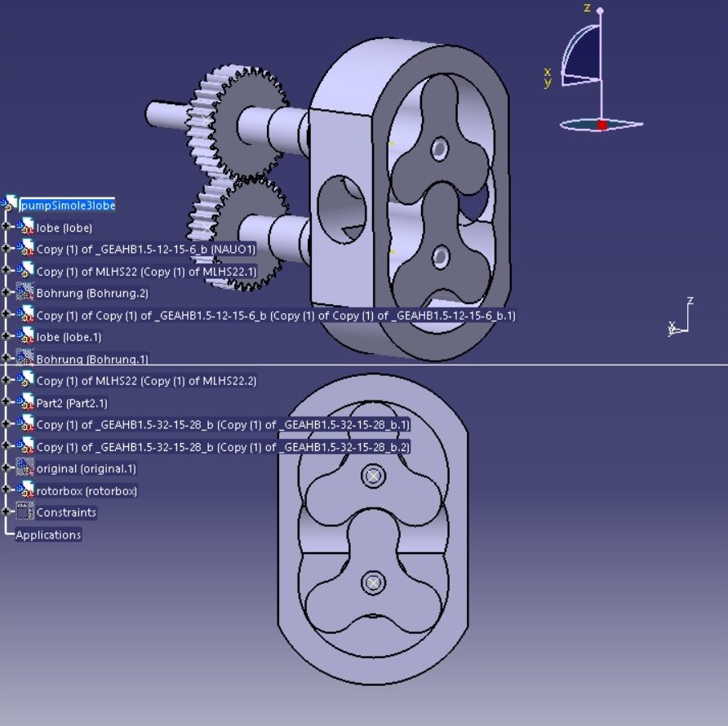Viewport: 728px width, 726px height.
Task: Click the compass Z-axis handle dot
Action: coord(600,11)
